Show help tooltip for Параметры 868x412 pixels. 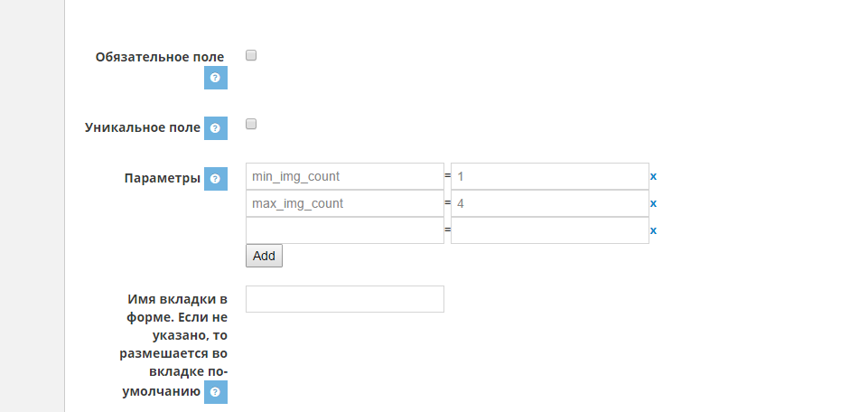(x=215, y=179)
